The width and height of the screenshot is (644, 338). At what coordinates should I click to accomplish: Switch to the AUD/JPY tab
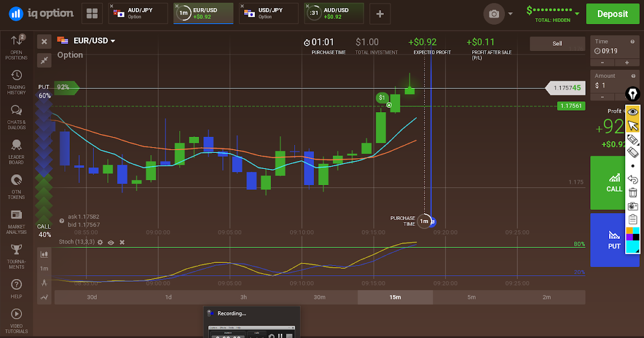point(137,13)
